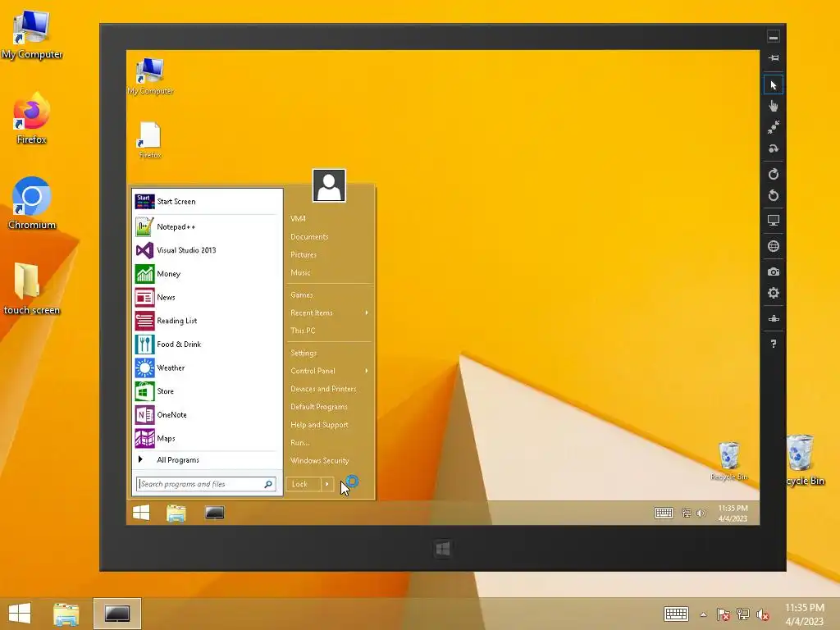Viewport: 840px width, 630px height.
Task: Focus the Search programs and files box
Action: 206,484
